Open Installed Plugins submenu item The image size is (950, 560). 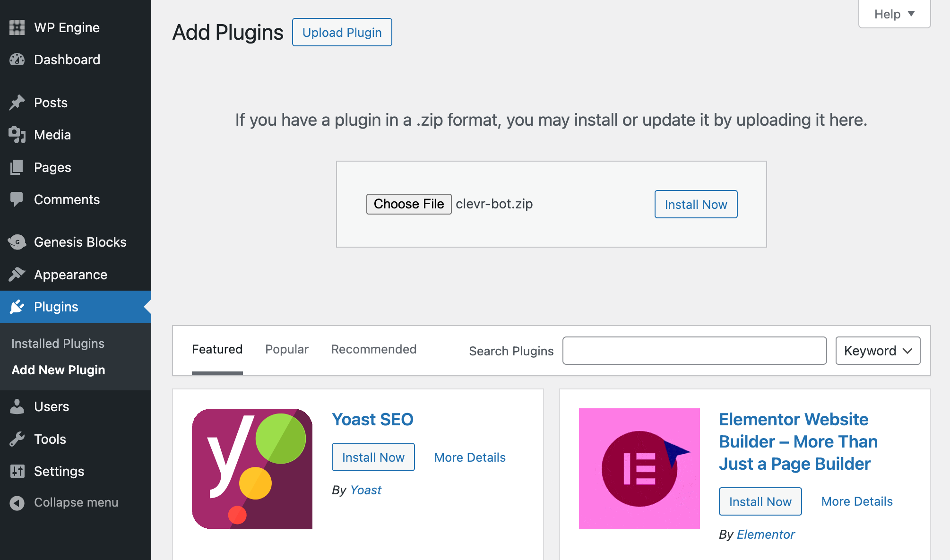[x=58, y=344]
